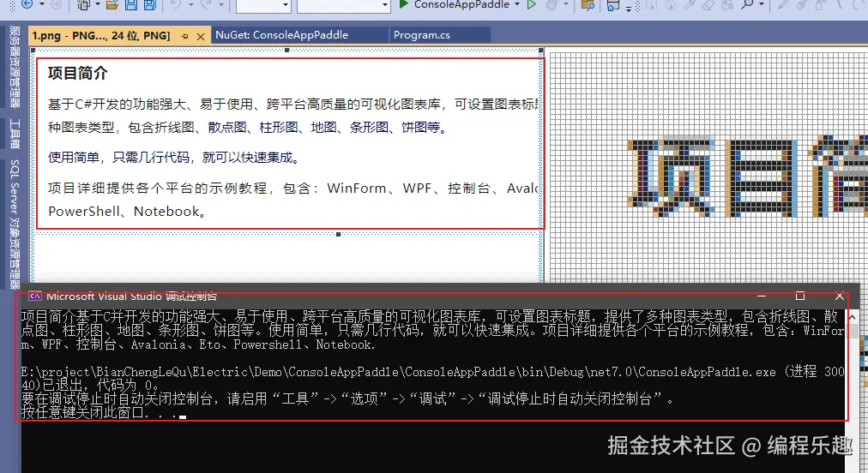Click the Undo arrow icon
Screen dimensions: 868x473
coord(176,4)
